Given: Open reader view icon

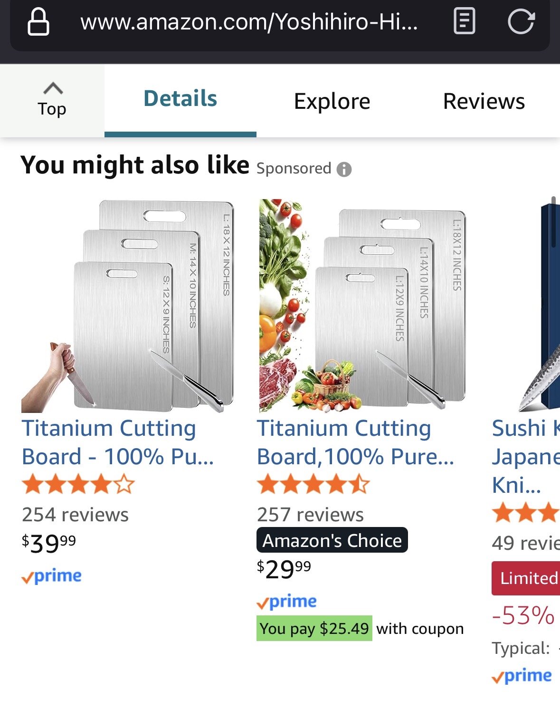Looking at the screenshot, I should pyautogui.click(x=464, y=22).
